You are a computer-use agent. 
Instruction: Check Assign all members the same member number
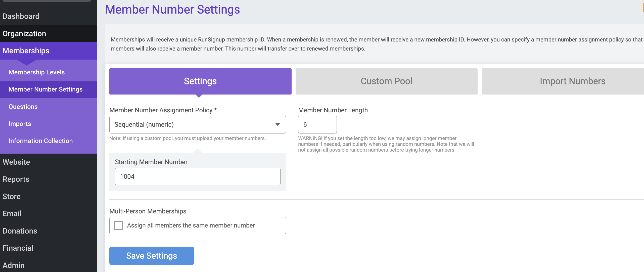click(118, 225)
